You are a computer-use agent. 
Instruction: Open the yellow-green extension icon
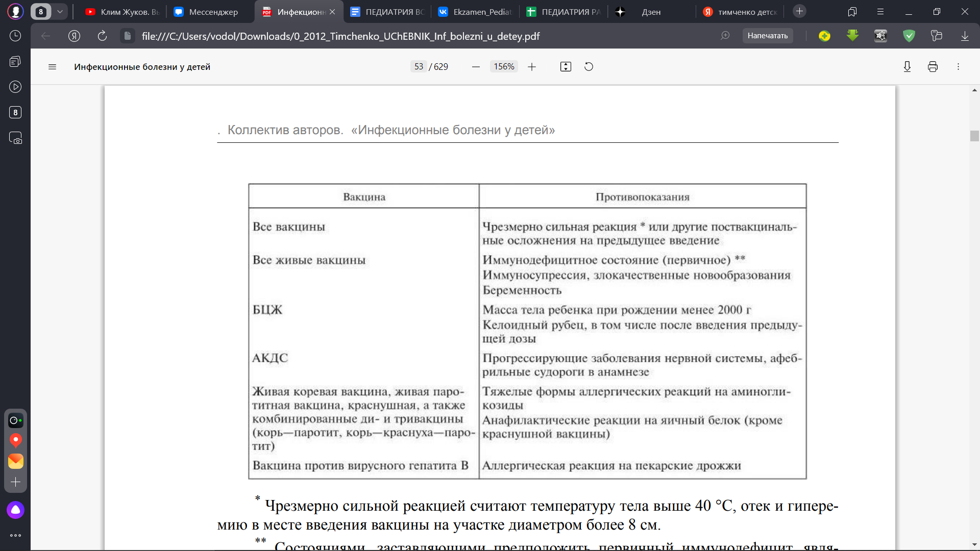click(824, 36)
